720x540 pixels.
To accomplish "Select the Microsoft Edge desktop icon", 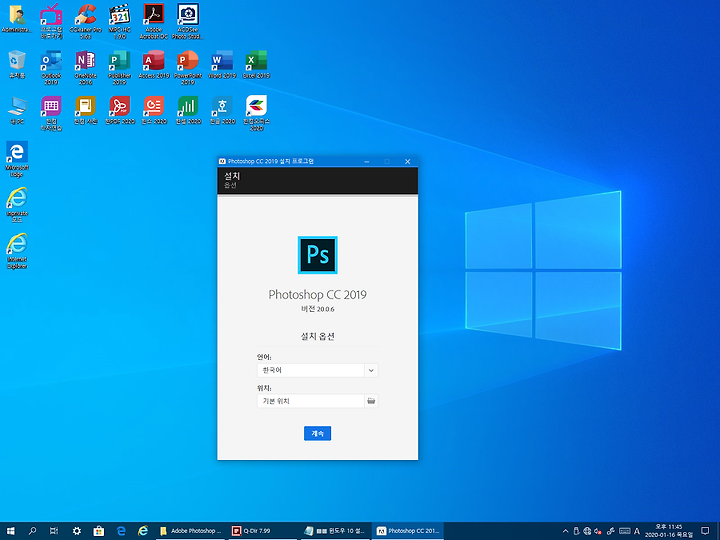I will 17,159.
